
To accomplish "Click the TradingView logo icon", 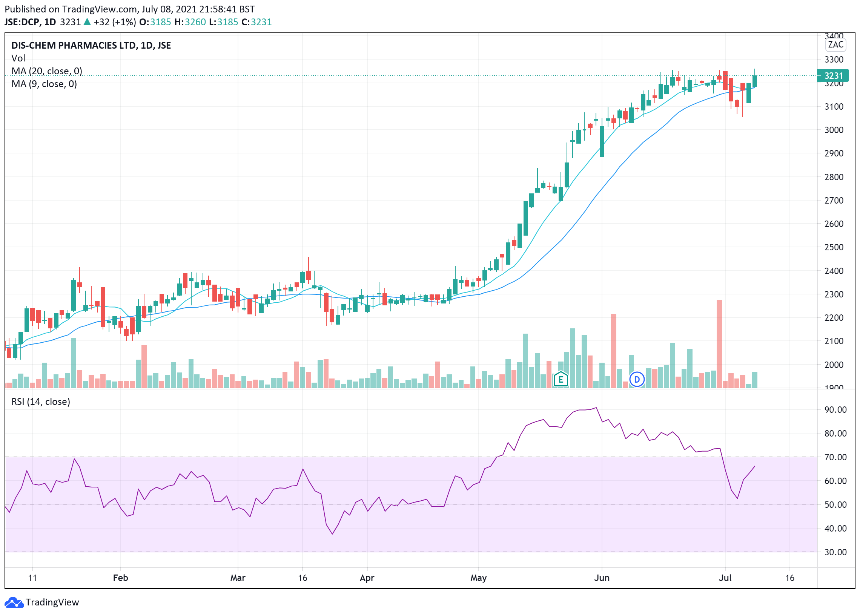I will (14, 602).
